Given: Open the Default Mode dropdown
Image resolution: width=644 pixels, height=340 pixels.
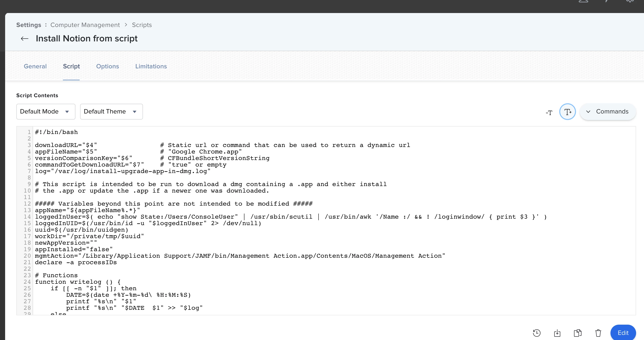Looking at the screenshot, I should [x=46, y=112].
